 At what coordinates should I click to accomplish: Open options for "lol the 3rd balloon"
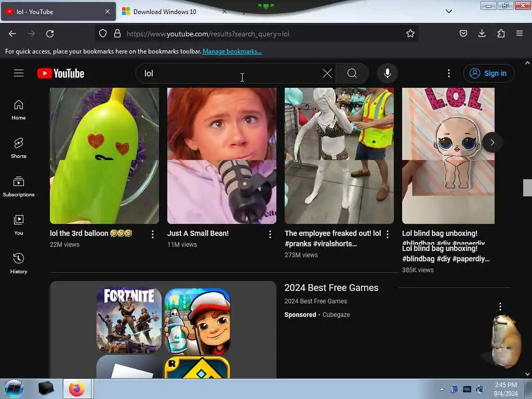(153, 234)
